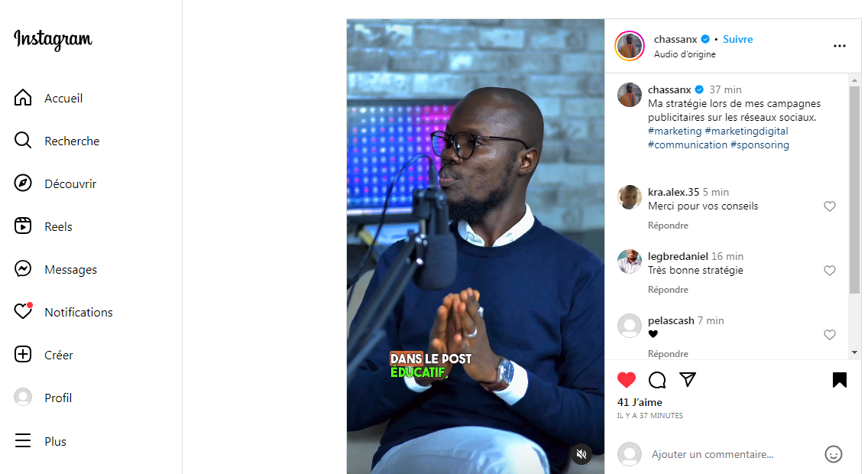Unlike the post with the red heart
868x474 pixels.
(627, 380)
